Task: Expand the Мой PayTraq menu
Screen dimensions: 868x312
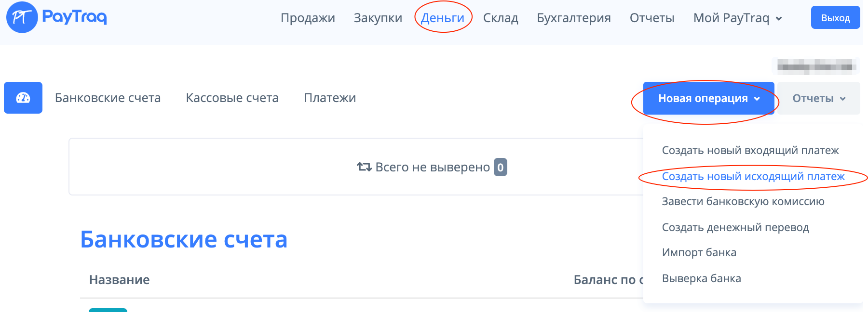Action: click(737, 18)
